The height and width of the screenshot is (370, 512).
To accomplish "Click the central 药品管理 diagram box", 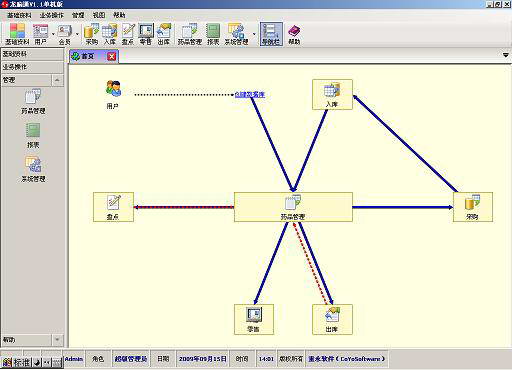I will pos(293,207).
